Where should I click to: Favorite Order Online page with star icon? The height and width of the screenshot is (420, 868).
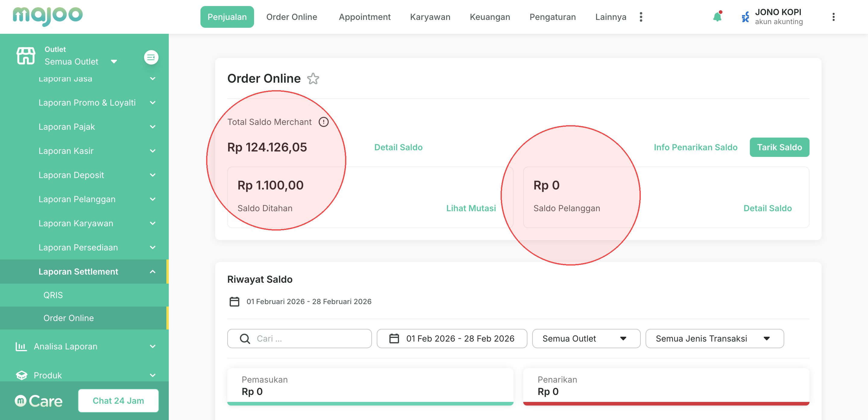pos(313,79)
